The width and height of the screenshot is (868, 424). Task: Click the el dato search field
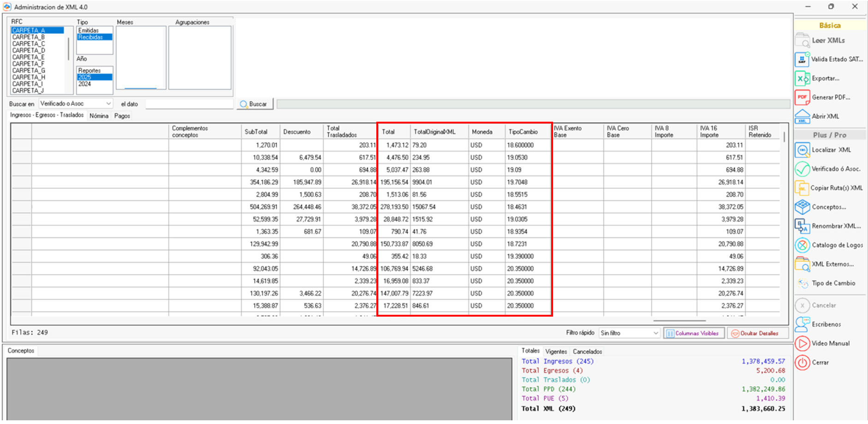[x=189, y=104]
